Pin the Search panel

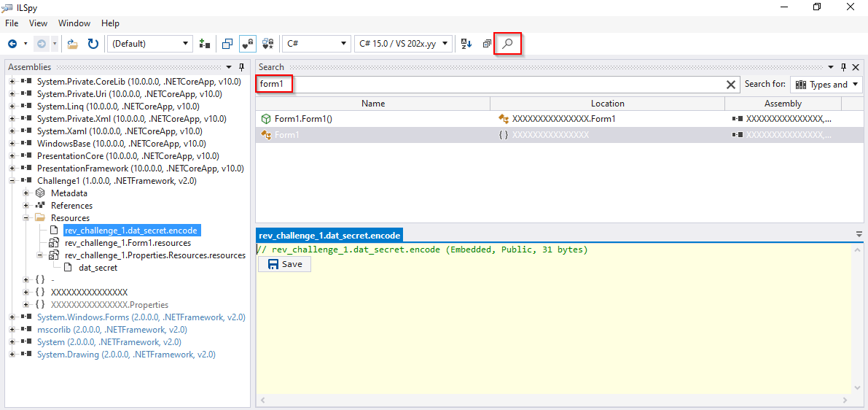pyautogui.click(x=843, y=67)
